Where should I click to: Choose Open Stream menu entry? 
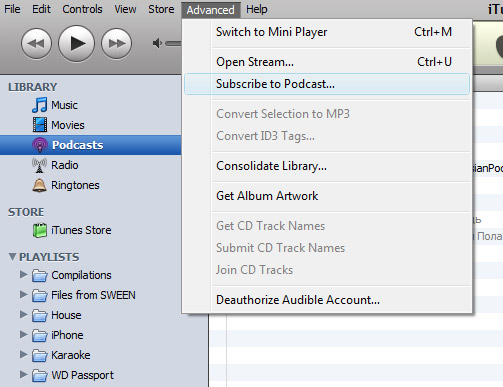coord(327,62)
